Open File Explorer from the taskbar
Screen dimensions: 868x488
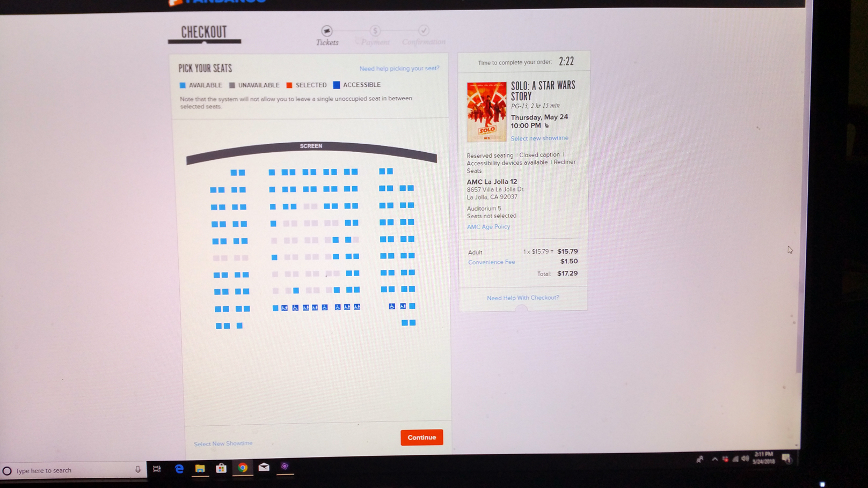tap(200, 468)
